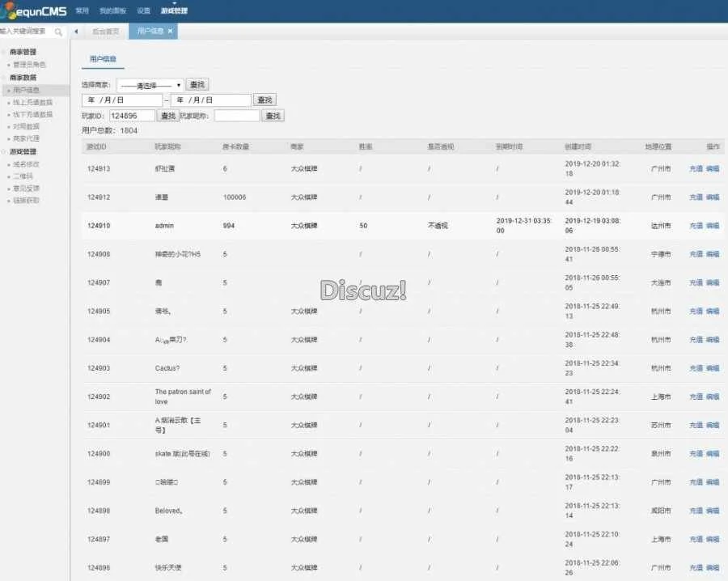This screenshot has height=581, width=728.
Task: Click 查找 button beside the date range
Action: click(265, 100)
